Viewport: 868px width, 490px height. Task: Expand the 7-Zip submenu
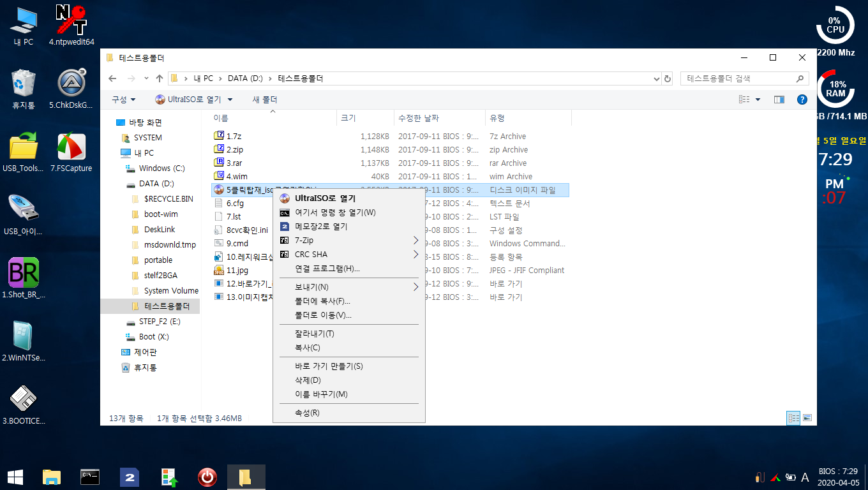pos(348,241)
